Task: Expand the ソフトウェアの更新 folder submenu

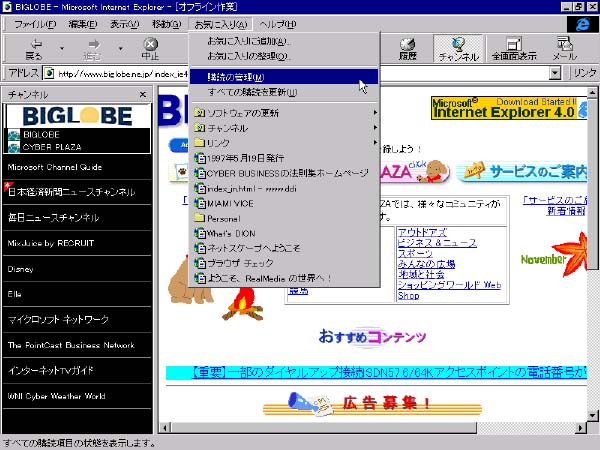Action: click(x=284, y=113)
